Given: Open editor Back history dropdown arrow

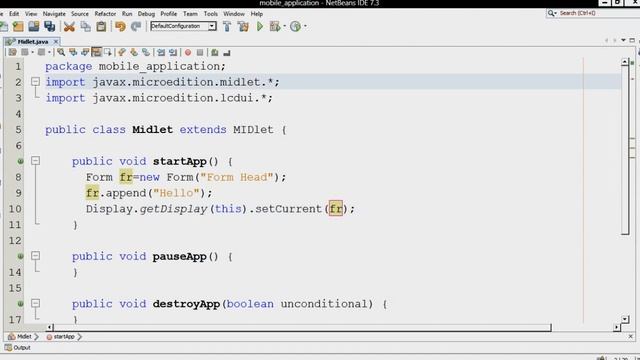Looking at the screenshot, I should (32, 52).
